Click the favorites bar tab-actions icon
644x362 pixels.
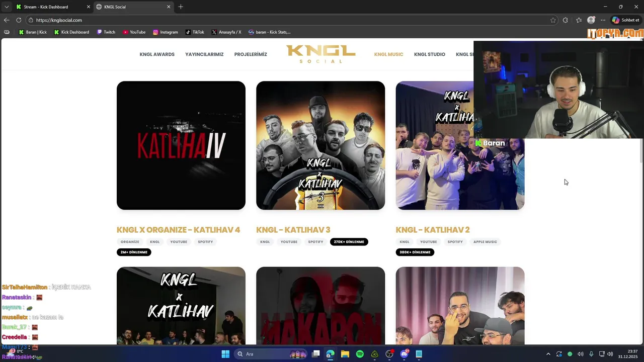pos(7,32)
